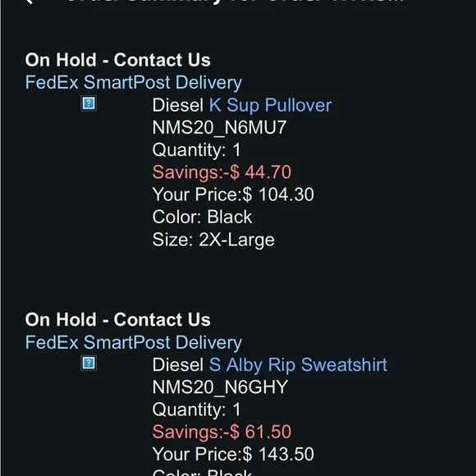
Task: Open the S Alby Rip Sweatshirt image placeholder
Action: 89,363
